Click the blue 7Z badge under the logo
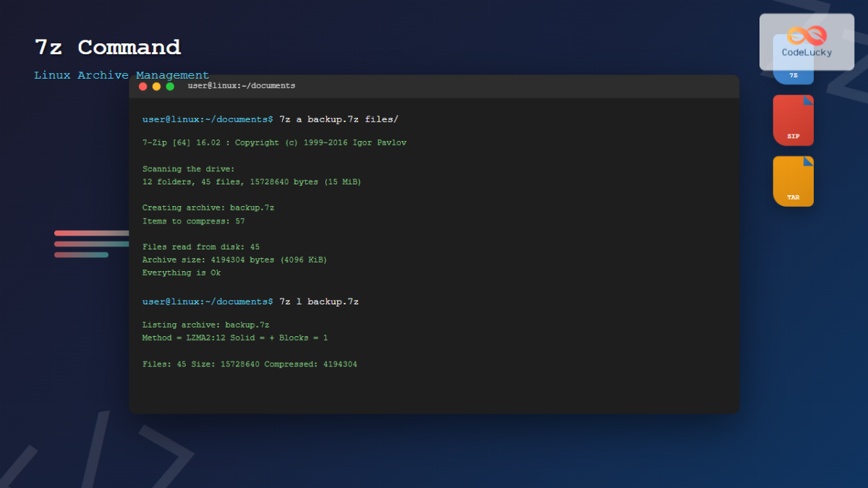 793,74
